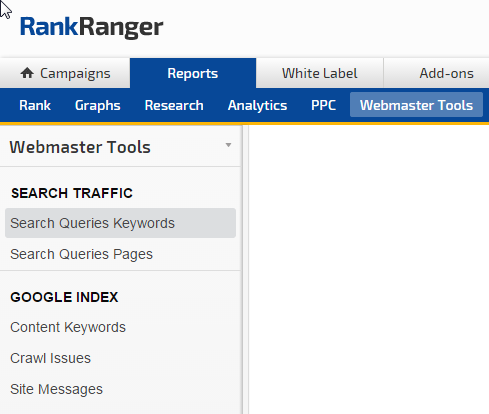View the Crawl Issues report
This screenshot has width=489, height=414.
click(50, 358)
